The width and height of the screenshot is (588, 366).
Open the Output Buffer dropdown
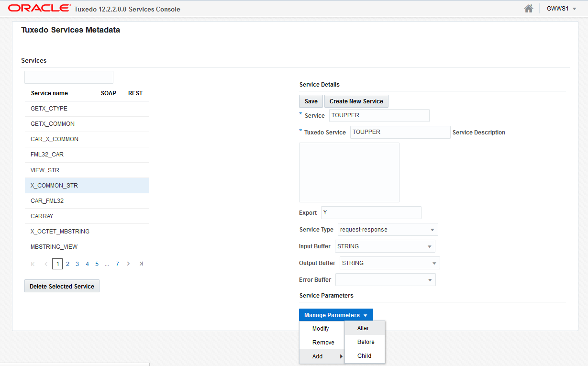(390, 263)
